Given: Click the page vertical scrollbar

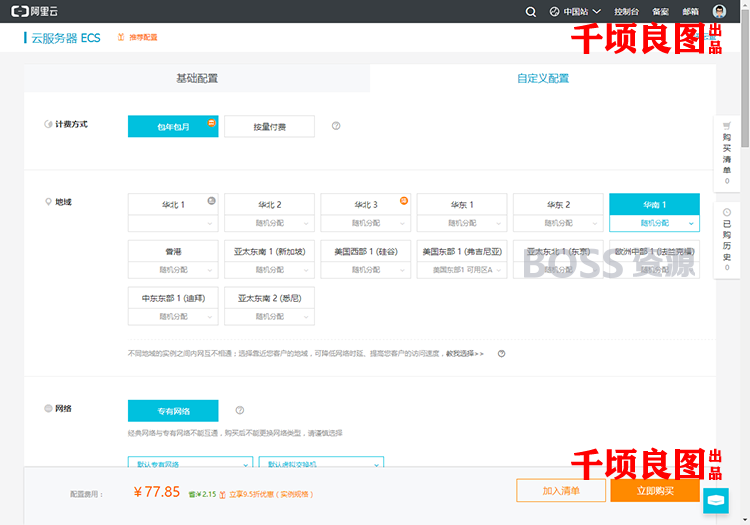Looking at the screenshot, I should tap(745, 77).
